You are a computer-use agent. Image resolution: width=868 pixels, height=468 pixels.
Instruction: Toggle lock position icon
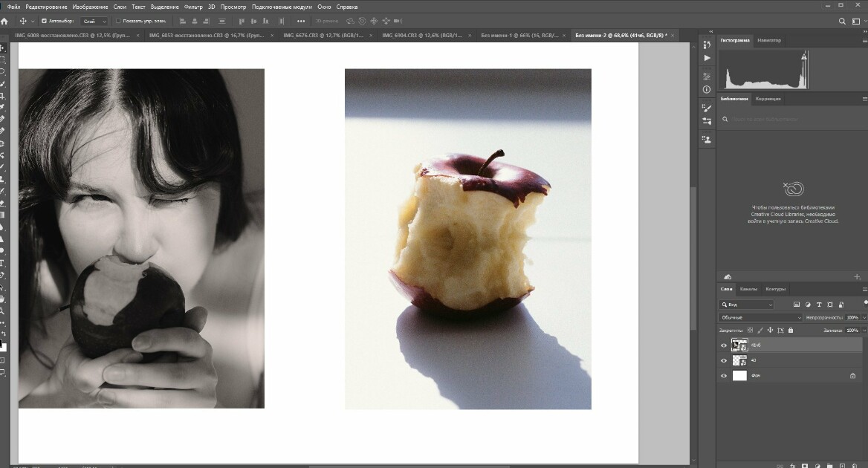point(770,331)
